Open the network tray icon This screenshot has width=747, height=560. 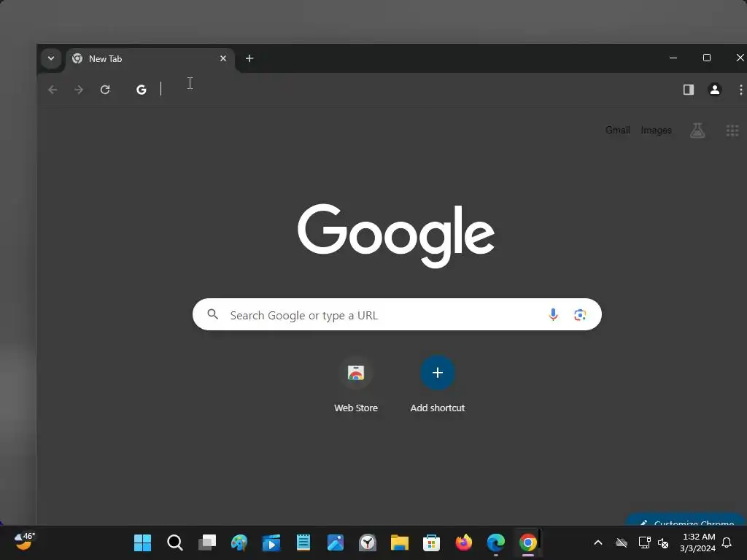[x=644, y=542]
